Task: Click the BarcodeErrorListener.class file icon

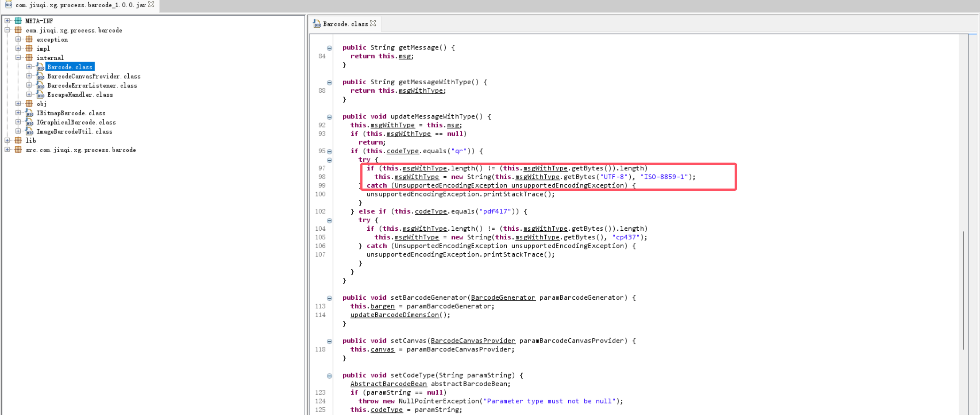Action: click(x=40, y=85)
